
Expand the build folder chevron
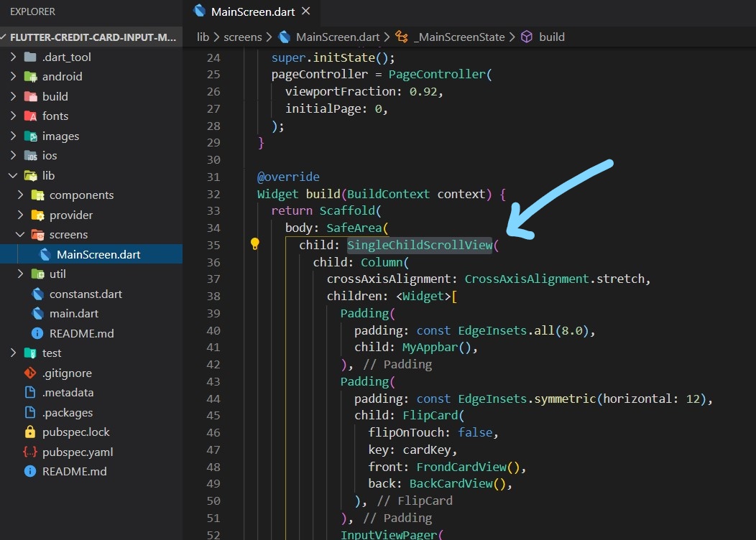14,96
